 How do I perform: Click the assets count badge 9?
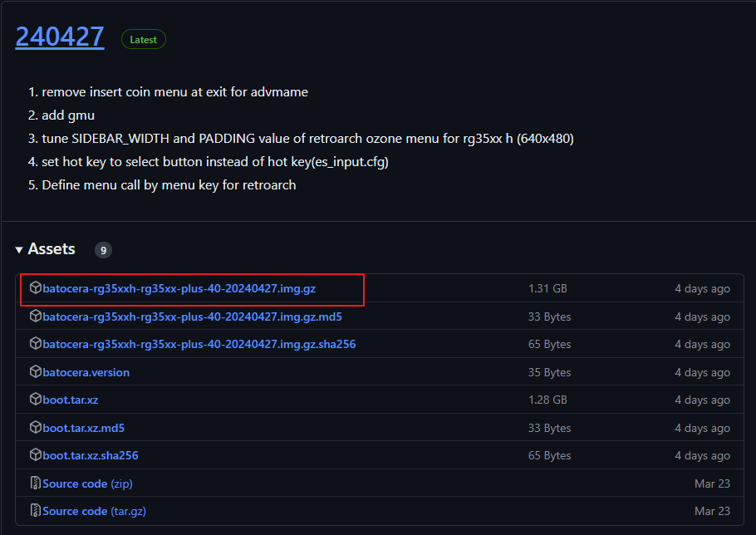point(103,250)
